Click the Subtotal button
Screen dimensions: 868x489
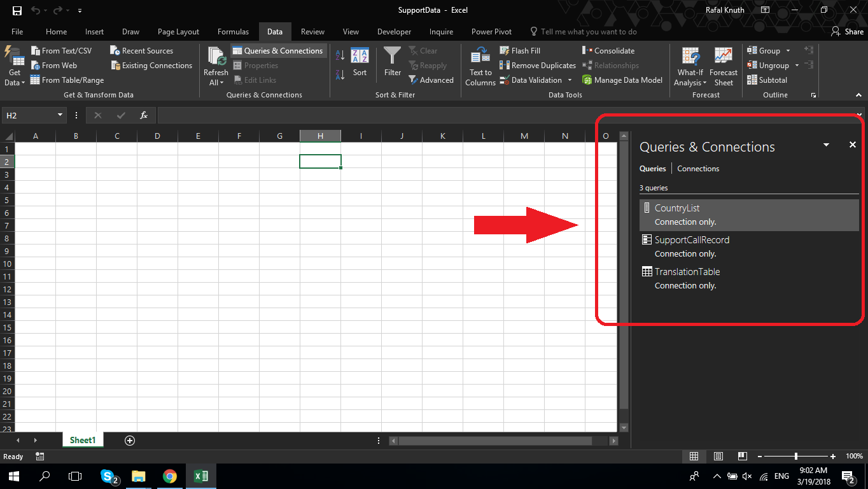click(767, 80)
